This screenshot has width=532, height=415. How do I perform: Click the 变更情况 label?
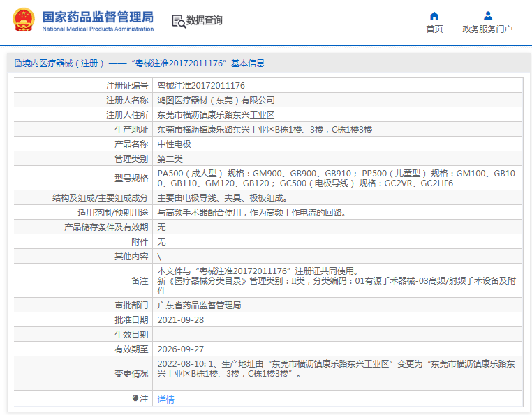point(131,373)
